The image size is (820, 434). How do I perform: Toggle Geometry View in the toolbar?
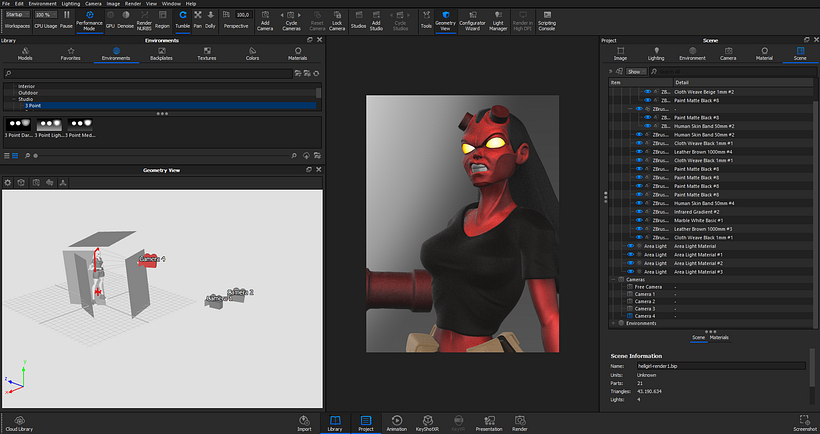coord(445,20)
